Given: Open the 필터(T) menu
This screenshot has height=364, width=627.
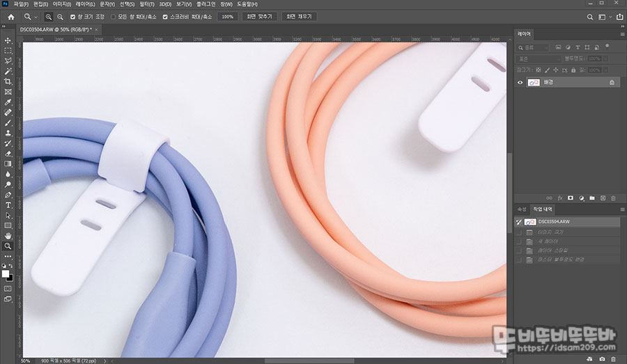Looking at the screenshot, I should pos(147,4).
